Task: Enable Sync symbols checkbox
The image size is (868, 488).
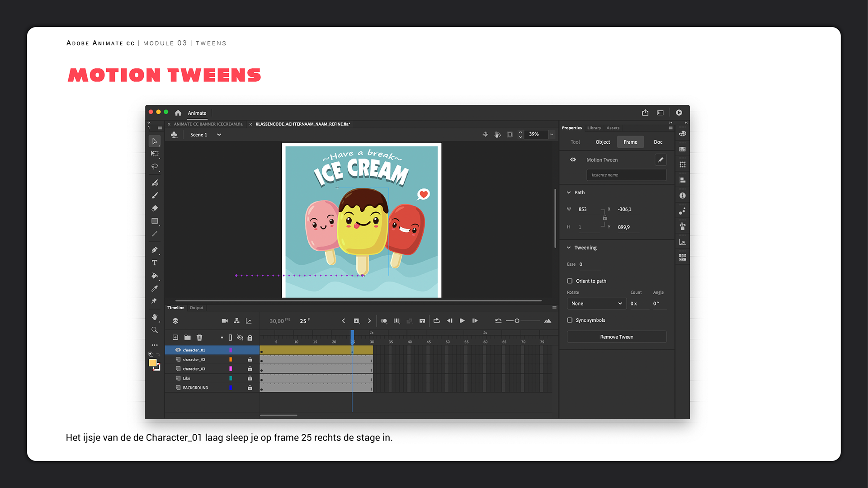Action: pos(570,320)
